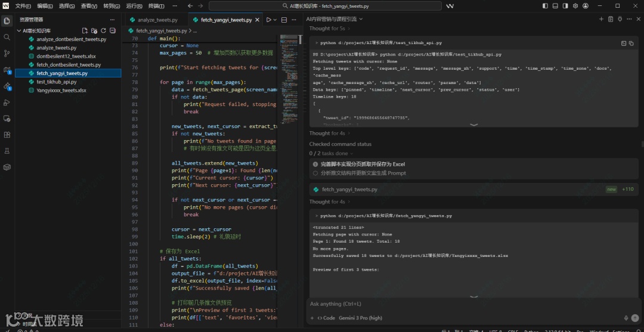Start a new chat with plus icon
644x332 pixels.
(601, 19)
